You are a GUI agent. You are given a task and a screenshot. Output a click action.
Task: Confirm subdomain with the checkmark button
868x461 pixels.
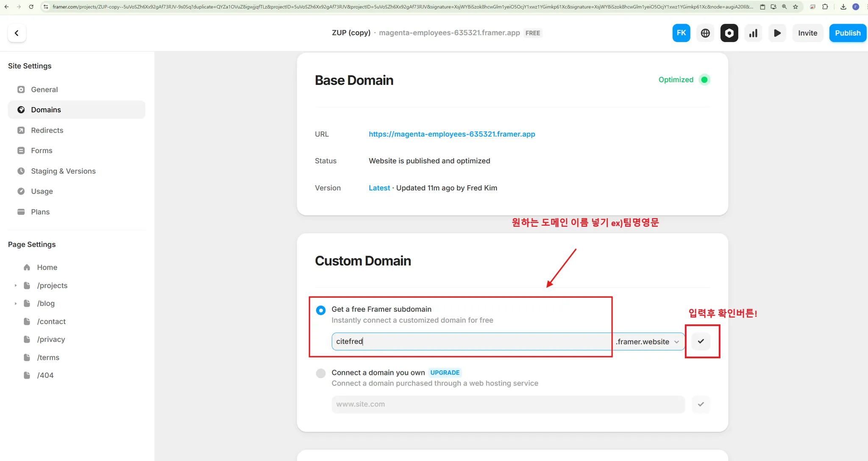coord(701,341)
